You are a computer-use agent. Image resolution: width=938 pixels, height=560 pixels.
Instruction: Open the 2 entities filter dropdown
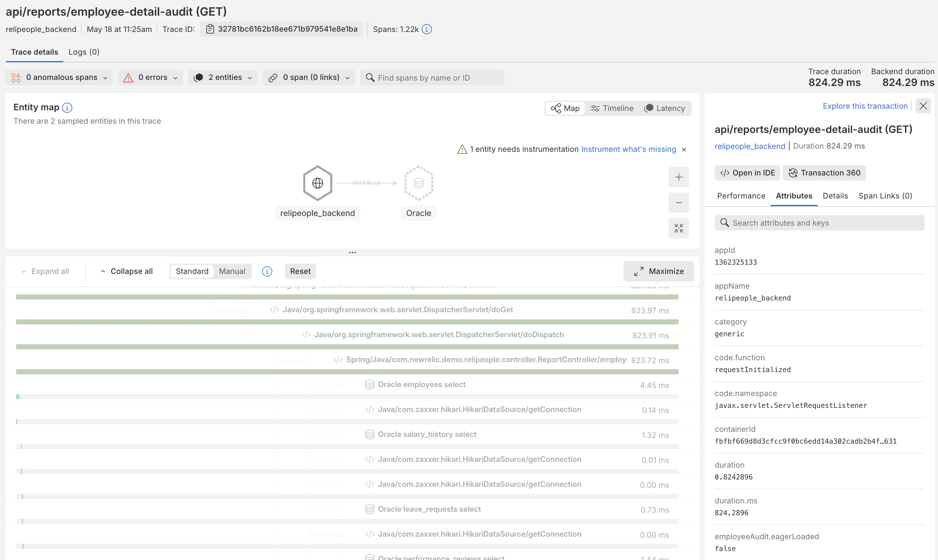(223, 77)
